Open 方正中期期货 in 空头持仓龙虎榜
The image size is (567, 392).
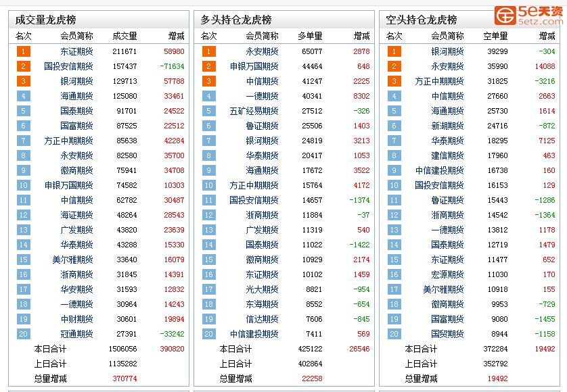coord(439,81)
